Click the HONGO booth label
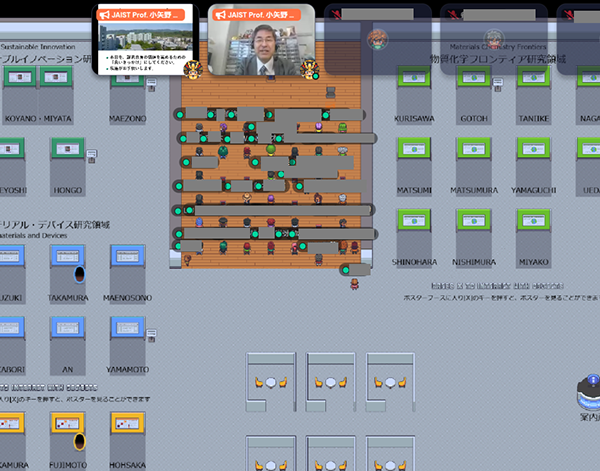Image resolution: width=600 pixels, height=471 pixels. 68,190
